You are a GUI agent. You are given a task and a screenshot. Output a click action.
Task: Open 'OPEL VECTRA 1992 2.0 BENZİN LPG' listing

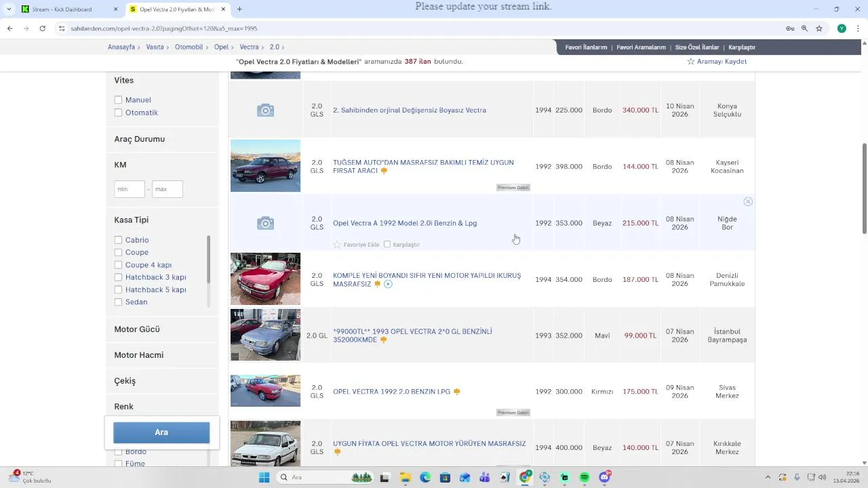[391, 392]
